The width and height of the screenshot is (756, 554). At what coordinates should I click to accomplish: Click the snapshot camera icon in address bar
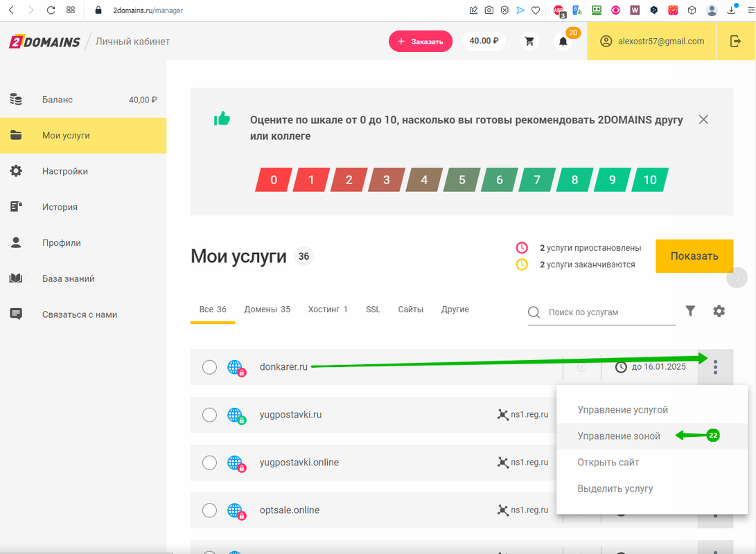tap(489, 10)
